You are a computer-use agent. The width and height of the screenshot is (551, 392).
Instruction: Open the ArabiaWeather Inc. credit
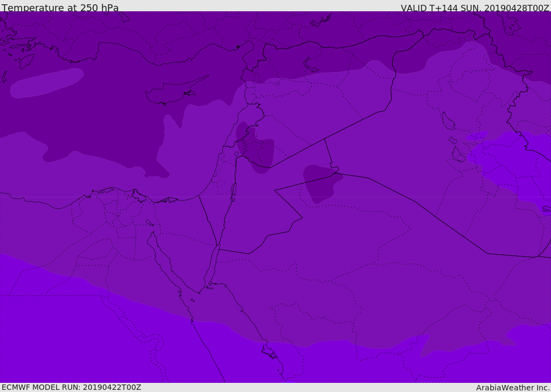513,388
